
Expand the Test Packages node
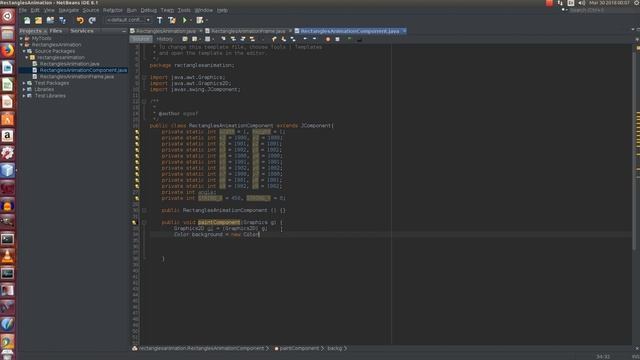(24, 83)
